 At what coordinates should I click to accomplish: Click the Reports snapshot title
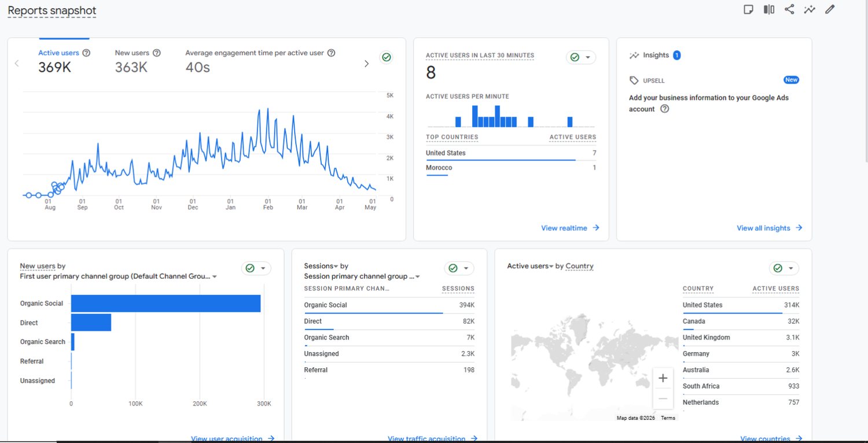tap(52, 10)
